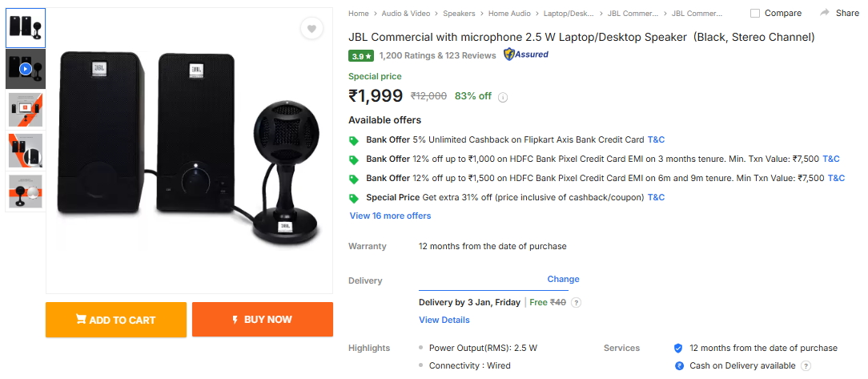Open Cash on Delivery help icon

coord(806,365)
